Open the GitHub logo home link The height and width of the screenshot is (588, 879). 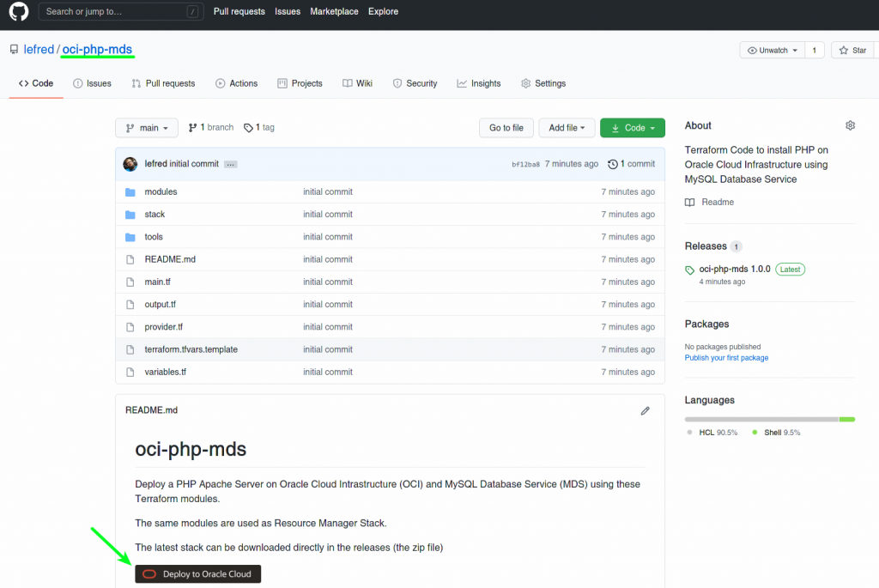tap(19, 11)
